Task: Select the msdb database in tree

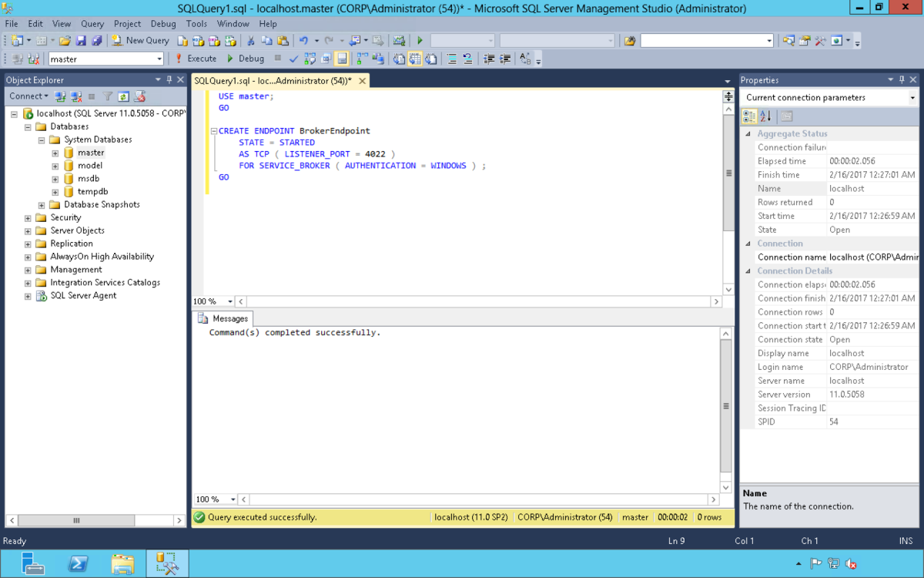Action: pos(89,179)
